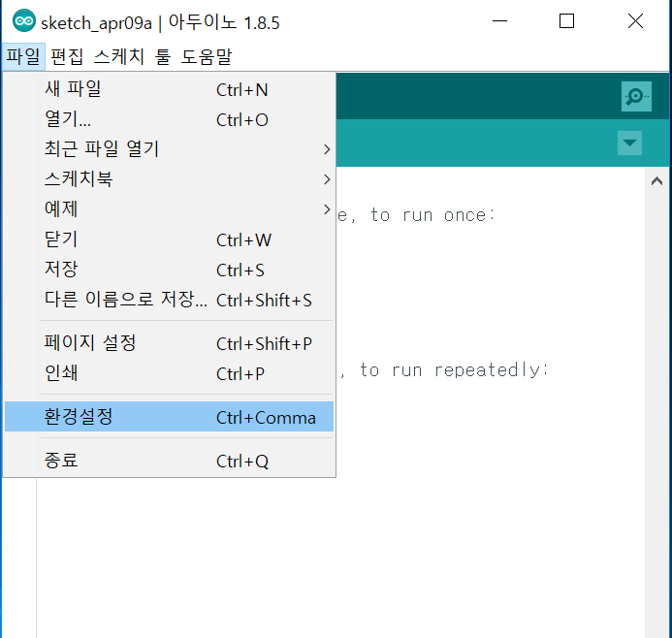672x638 pixels.
Task: Select 닫기 in the file menu
Action: point(170,239)
